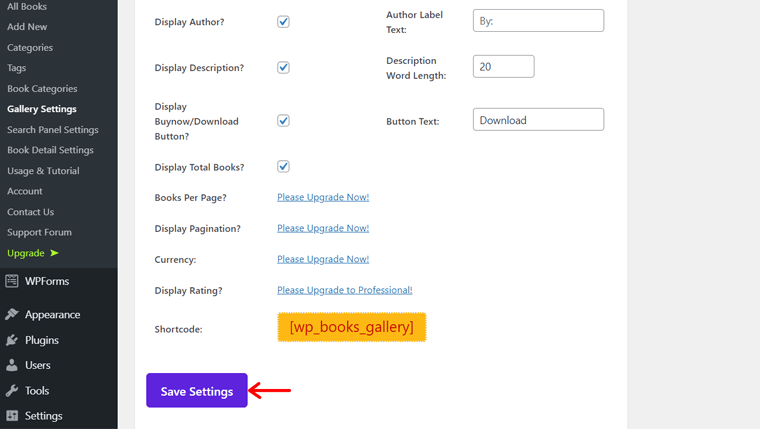
Task: Click the Users person icon
Action: [x=12, y=365]
